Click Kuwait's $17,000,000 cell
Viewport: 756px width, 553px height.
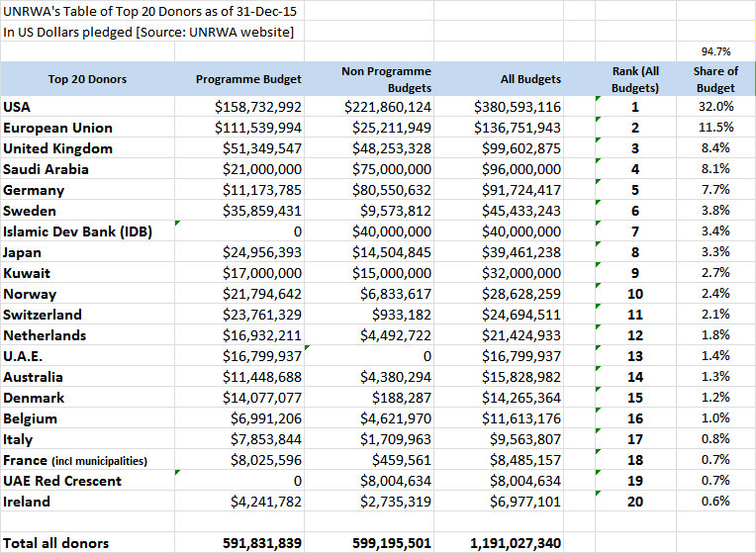(239, 273)
